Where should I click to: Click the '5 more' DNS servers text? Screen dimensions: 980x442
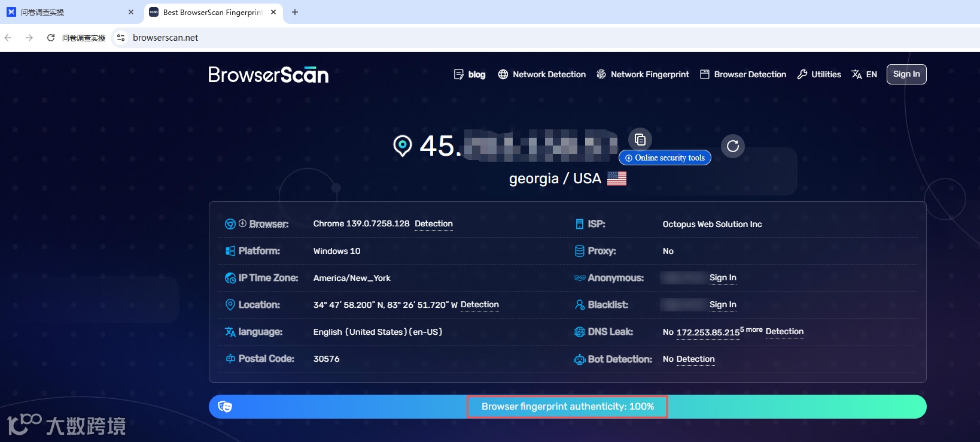[751, 330]
